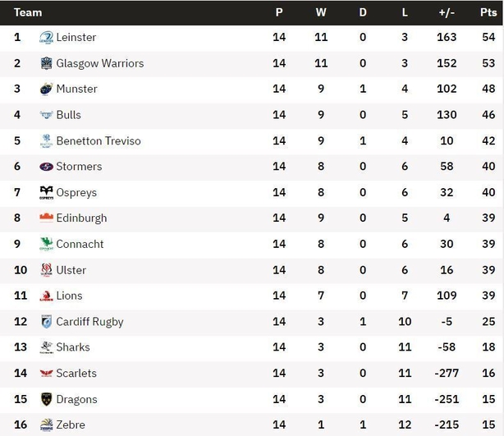
Task: Click the Leinster team crest icon
Action: (46, 37)
